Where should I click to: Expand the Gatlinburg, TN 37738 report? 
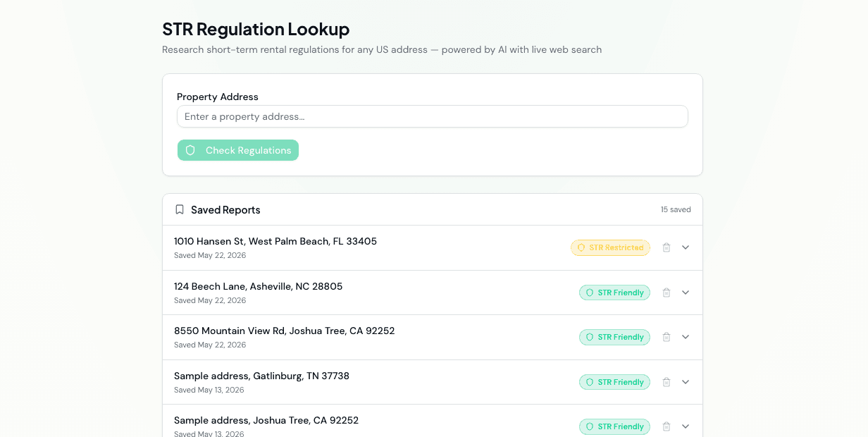click(686, 382)
